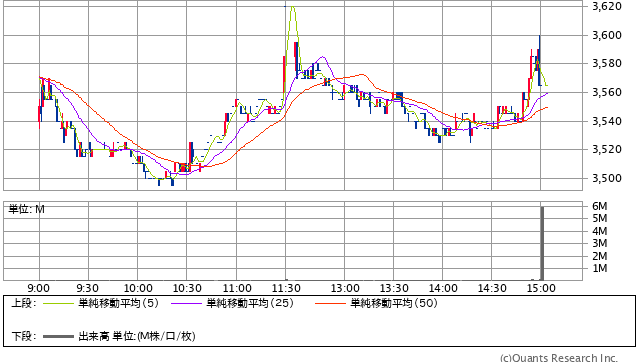Click the 単純移動平均(5) legend text
Screen dimensions: 638x362
[x=118, y=303]
